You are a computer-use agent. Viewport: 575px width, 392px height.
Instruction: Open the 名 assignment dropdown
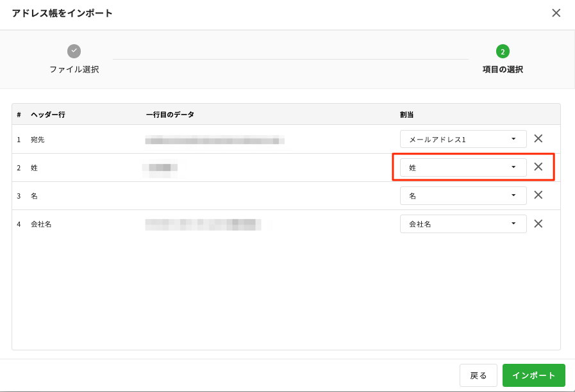click(463, 195)
